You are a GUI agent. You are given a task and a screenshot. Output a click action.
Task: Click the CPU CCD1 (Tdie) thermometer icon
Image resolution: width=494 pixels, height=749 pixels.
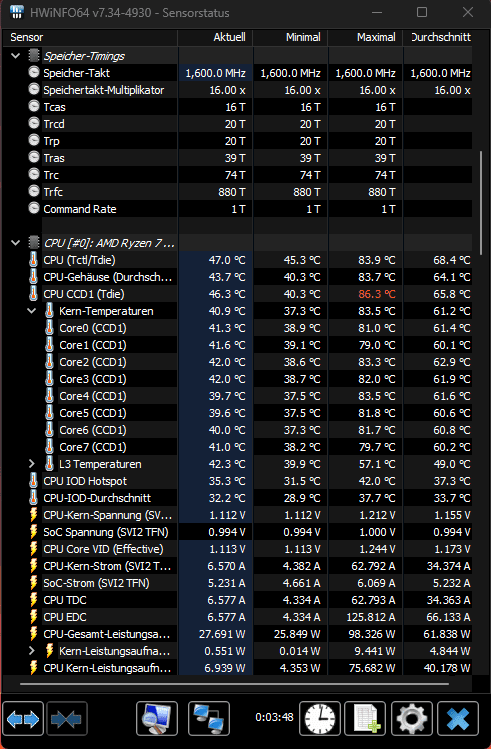coord(33,294)
